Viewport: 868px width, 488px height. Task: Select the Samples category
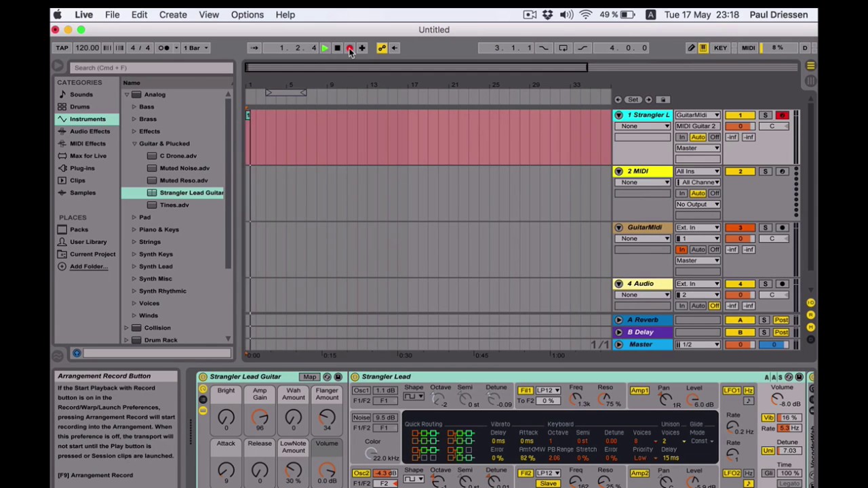tap(83, 193)
